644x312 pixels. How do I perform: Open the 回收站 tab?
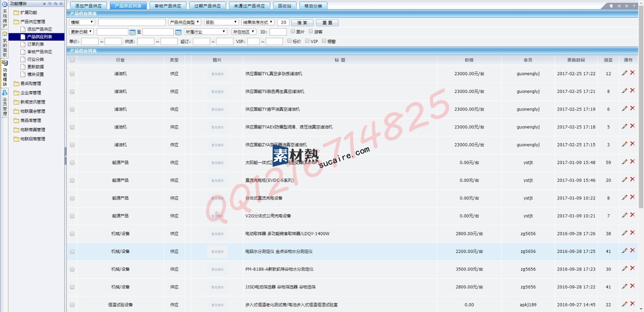285,6
